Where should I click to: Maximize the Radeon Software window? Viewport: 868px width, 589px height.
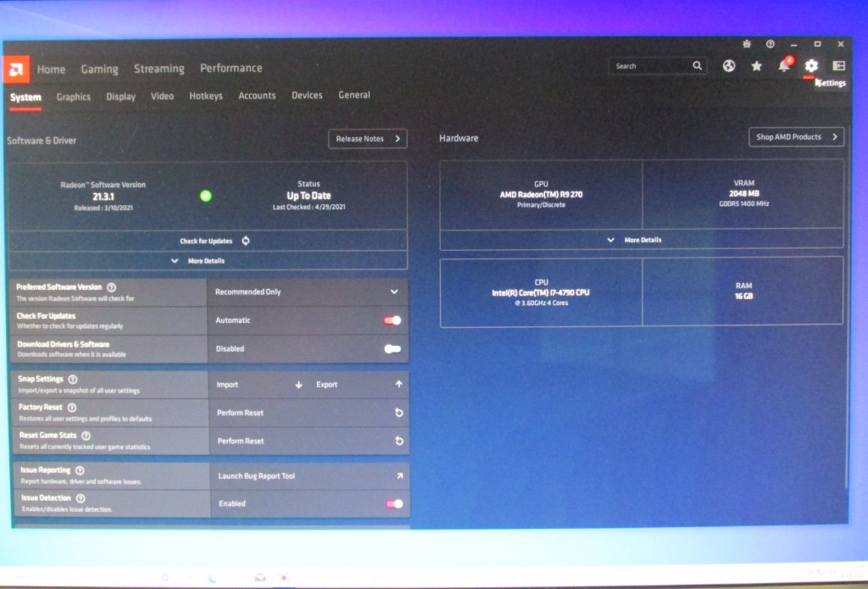pyautogui.click(x=817, y=44)
